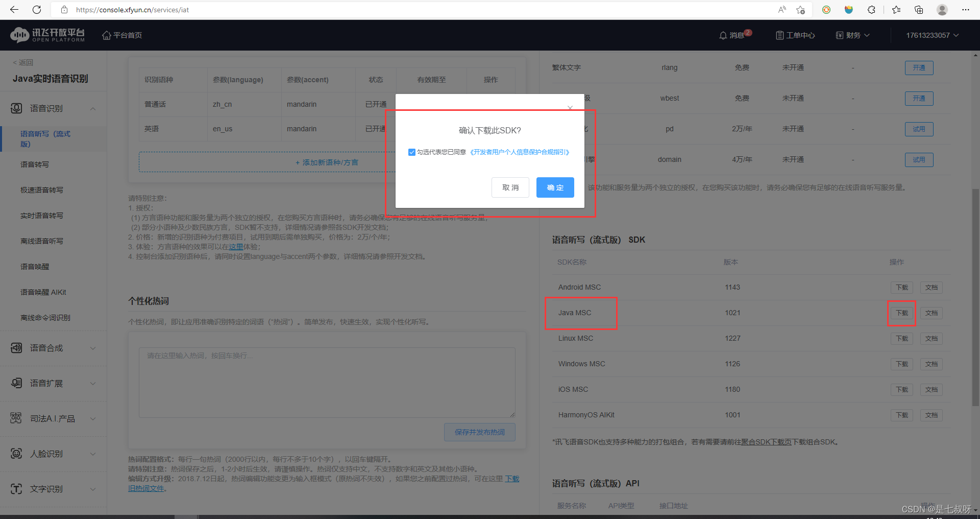Click 试用 for domain row
The width and height of the screenshot is (980, 519).
coord(919,160)
